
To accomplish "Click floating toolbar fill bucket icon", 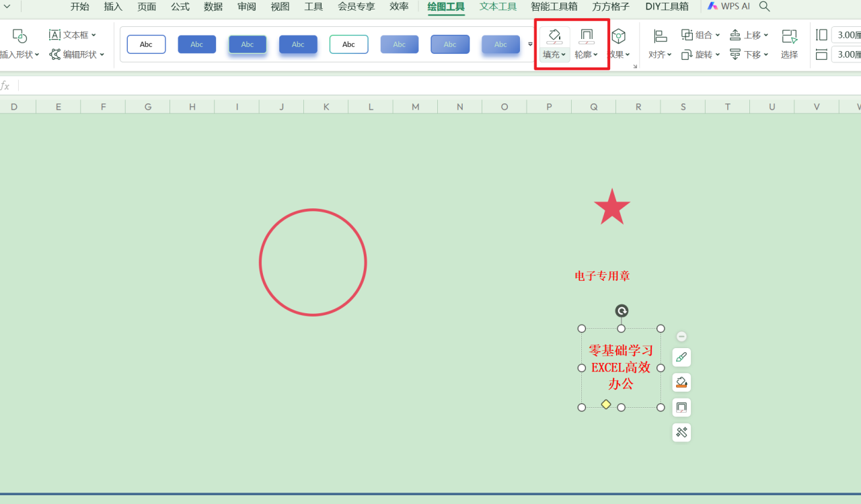I will tap(681, 382).
